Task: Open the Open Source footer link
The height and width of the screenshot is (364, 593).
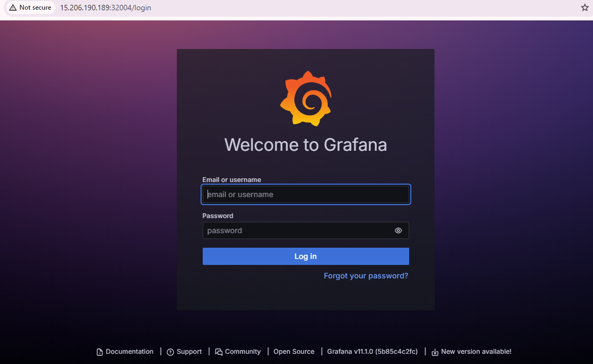Action: tap(294, 352)
